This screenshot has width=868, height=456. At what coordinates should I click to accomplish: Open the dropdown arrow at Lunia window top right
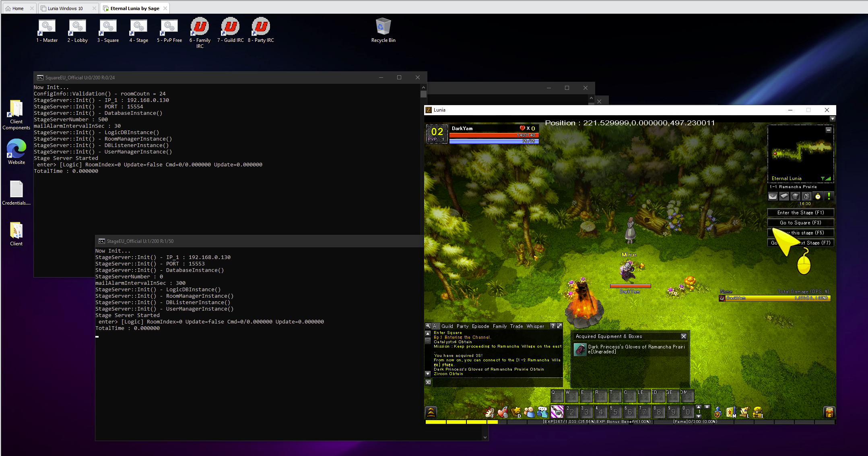[x=833, y=119]
